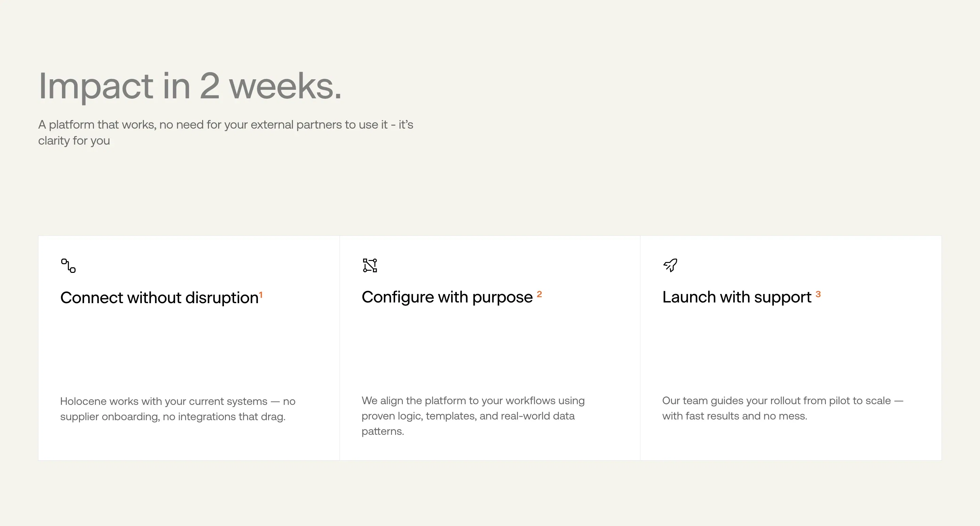This screenshot has width=980, height=526.
Task: Select the "Launch with support" heading
Action: [736, 297]
